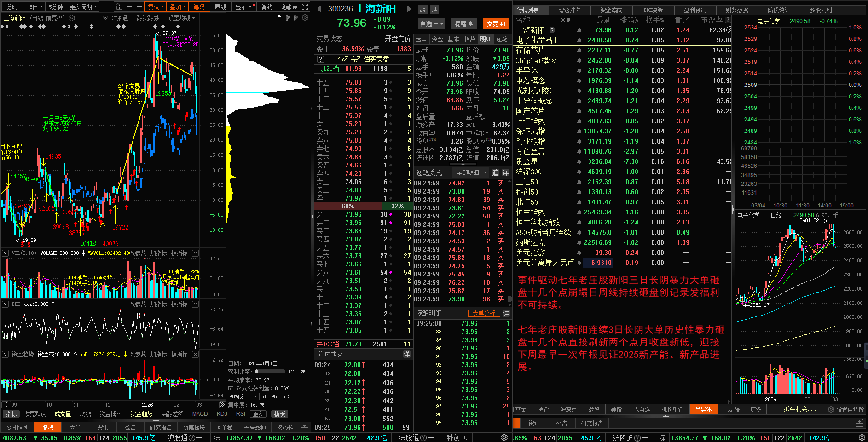The width and height of the screenshot is (868, 442).
Task: Toggle 成交量 indicator
Action: 63,414
